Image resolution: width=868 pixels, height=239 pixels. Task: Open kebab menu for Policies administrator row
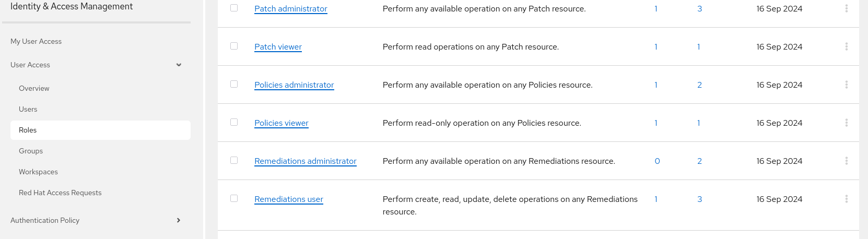point(846,85)
